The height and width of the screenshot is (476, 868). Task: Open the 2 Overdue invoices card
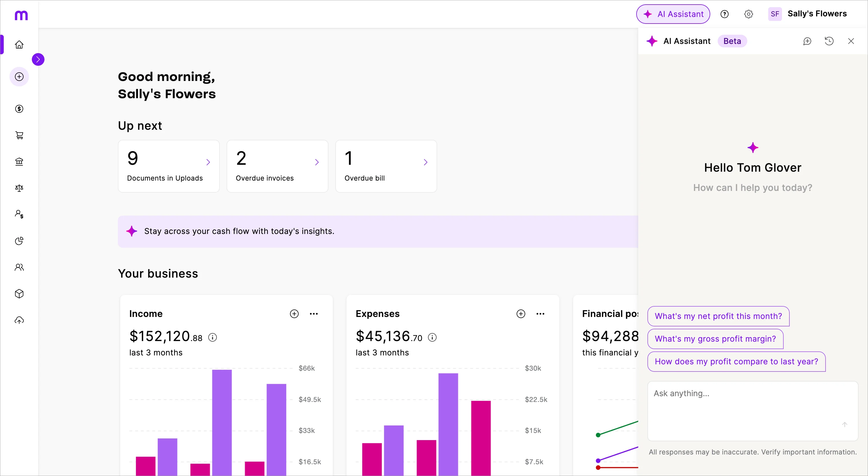(277, 166)
